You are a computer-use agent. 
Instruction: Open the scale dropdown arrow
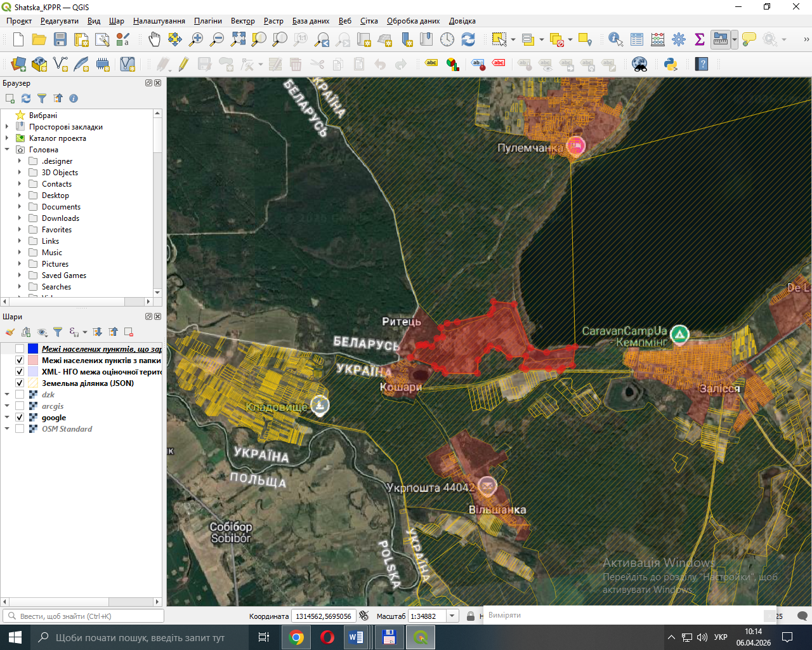[x=452, y=616]
